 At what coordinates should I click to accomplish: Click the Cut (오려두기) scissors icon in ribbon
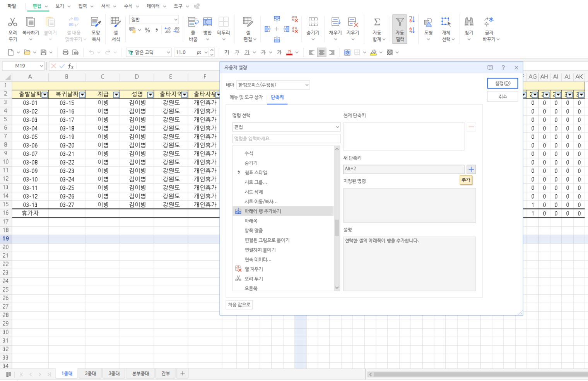click(13, 22)
